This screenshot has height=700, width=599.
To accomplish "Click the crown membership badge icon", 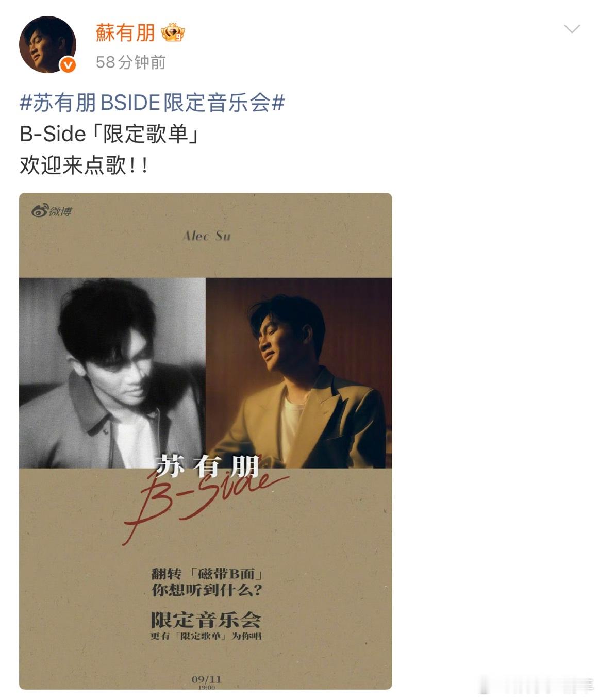I will 173,33.
